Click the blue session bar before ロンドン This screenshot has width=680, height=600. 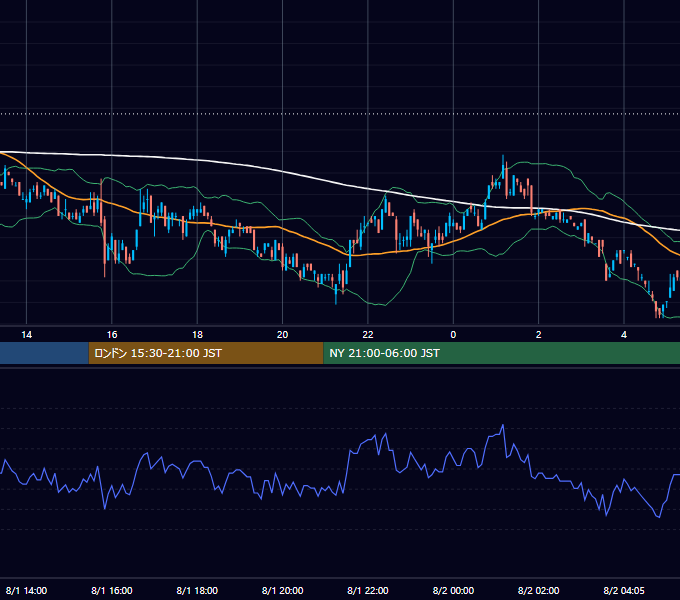coord(44,353)
